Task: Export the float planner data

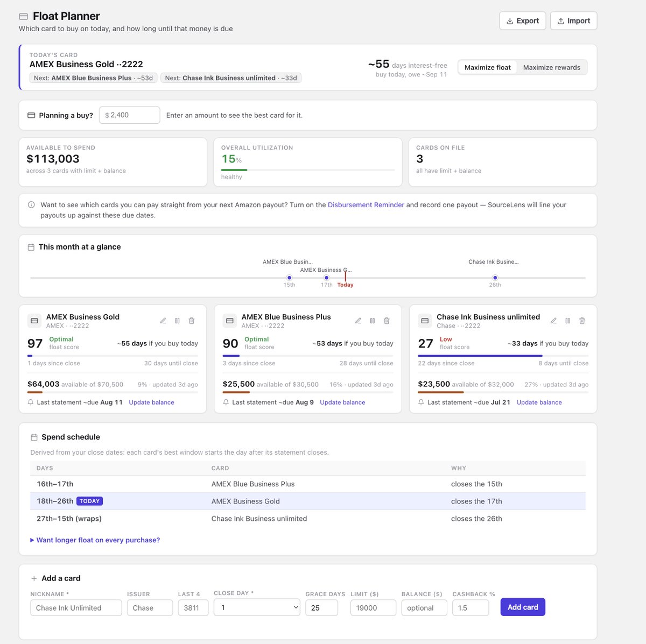Action: [523, 21]
